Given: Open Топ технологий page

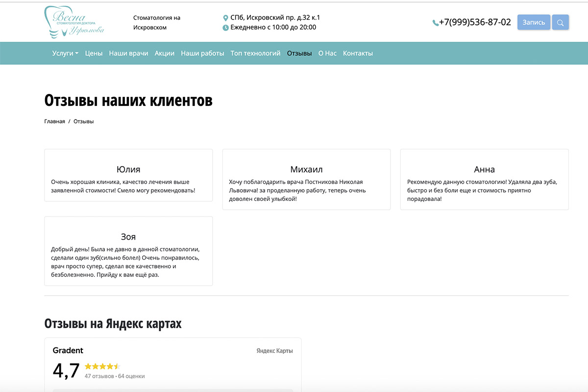Looking at the screenshot, I should (x=255, y=53).
